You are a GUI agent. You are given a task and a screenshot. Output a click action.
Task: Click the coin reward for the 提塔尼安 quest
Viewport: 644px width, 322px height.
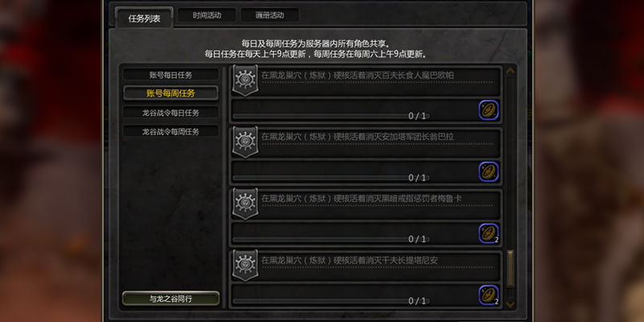point(489,295)
